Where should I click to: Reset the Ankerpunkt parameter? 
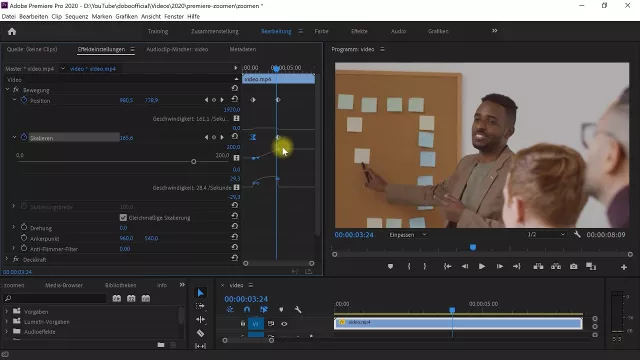point(235,237)
